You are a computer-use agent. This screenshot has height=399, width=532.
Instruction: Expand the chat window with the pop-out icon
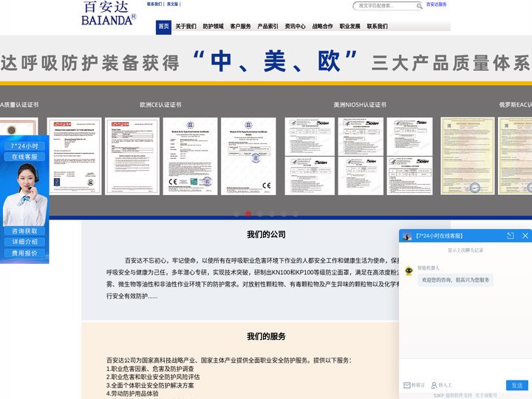511,236
